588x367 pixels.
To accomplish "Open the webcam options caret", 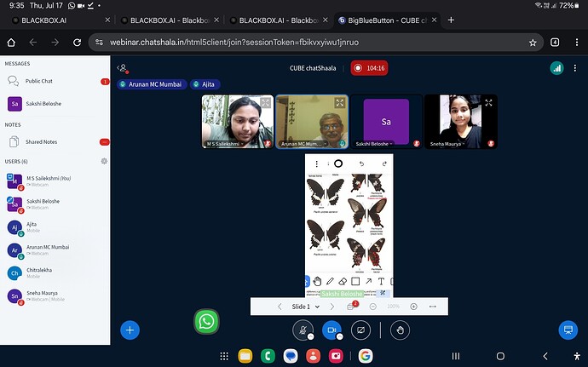I will coord(339,336).
